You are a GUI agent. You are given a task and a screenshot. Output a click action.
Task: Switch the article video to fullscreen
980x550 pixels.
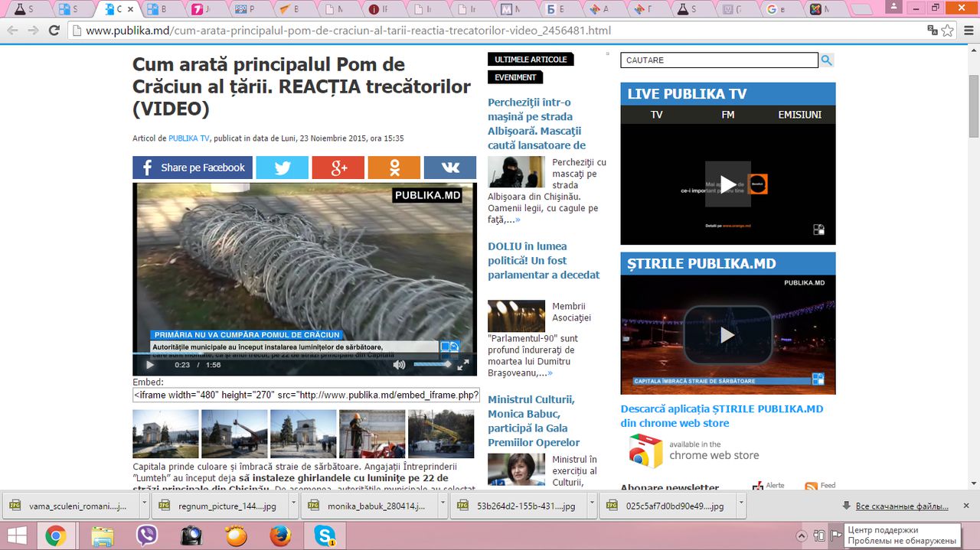click(x=463, y=365)
